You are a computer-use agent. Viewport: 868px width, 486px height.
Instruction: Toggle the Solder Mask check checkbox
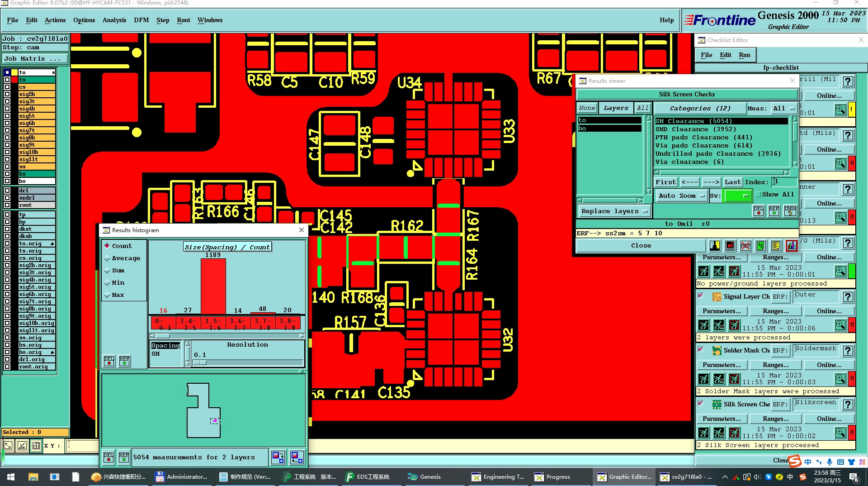pos(701,349)
